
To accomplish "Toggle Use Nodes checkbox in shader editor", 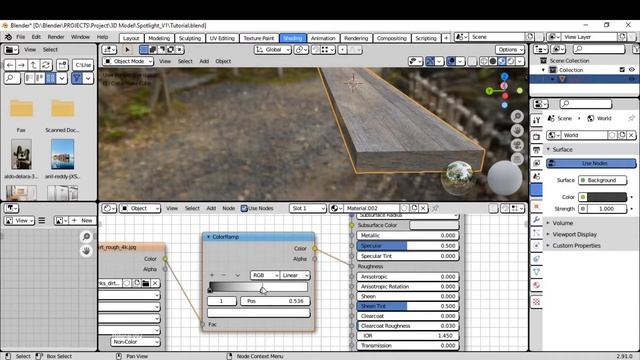I will [244, 208].
